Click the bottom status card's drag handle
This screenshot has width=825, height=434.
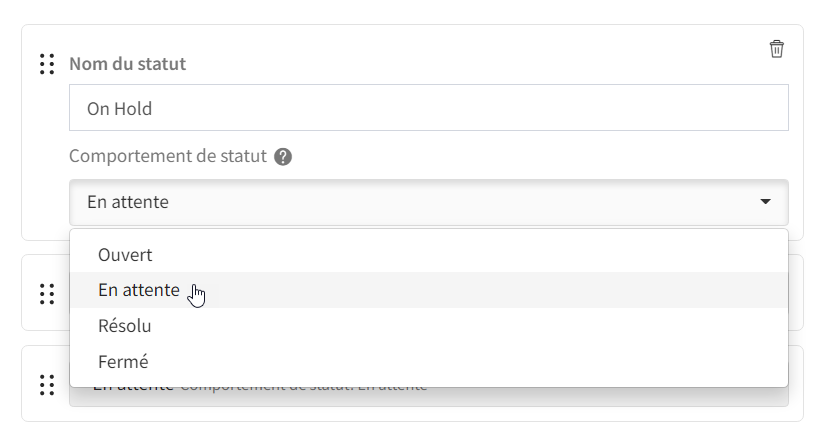coord(47,385)
